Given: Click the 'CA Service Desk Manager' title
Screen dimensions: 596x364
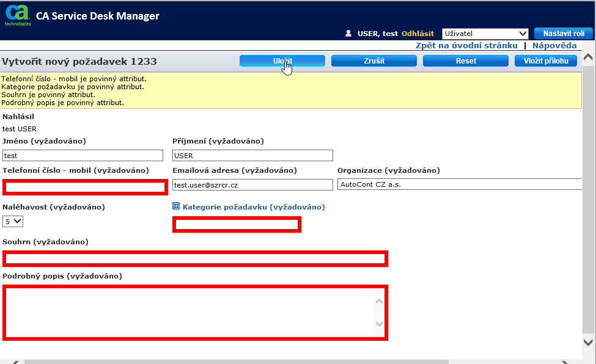Looking at the screenshot, I should (98, 16).
